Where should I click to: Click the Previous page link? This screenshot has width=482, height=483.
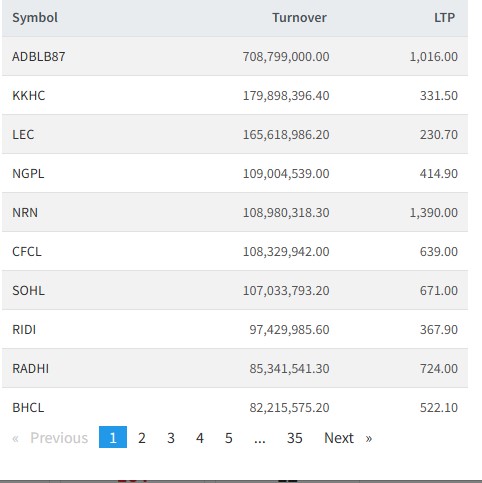50,438
